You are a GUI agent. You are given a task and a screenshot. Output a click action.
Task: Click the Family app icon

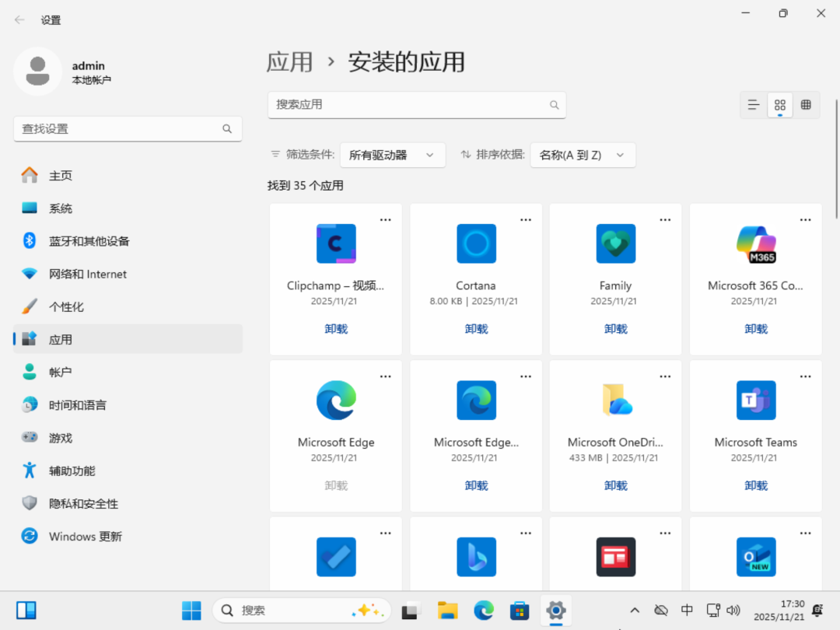615,243
